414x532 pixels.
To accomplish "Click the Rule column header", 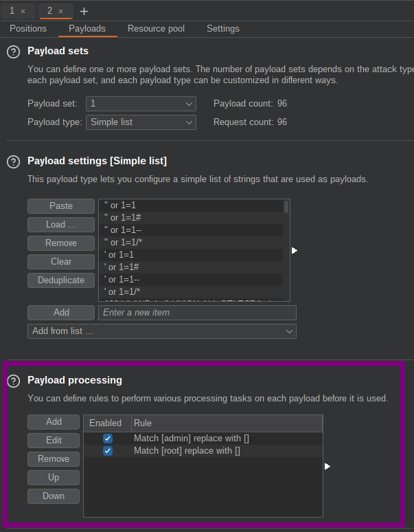I will (227, 423).
